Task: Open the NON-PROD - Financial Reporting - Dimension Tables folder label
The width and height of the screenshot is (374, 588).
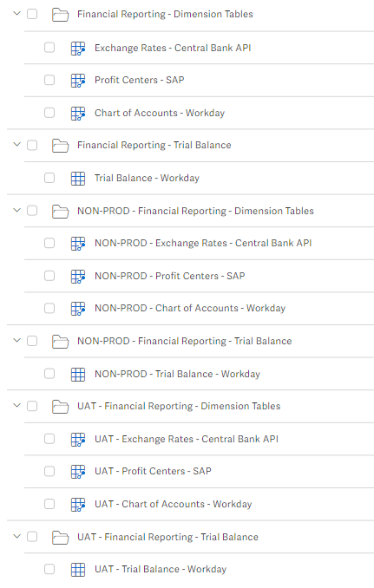Action: [x=195, y=211]
